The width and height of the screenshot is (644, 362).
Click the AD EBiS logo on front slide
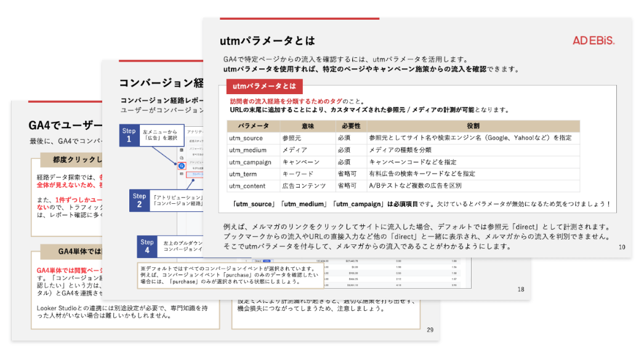pos(594,41)
